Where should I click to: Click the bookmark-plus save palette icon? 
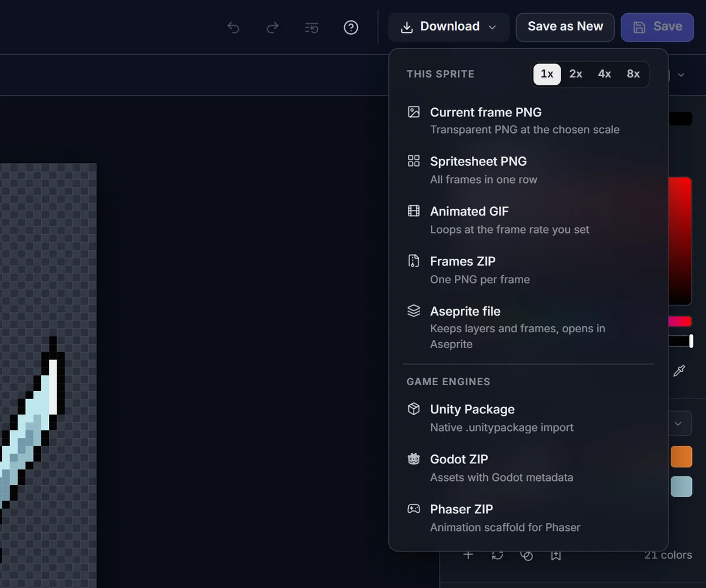pyautogui.click(x=556, y=554)
